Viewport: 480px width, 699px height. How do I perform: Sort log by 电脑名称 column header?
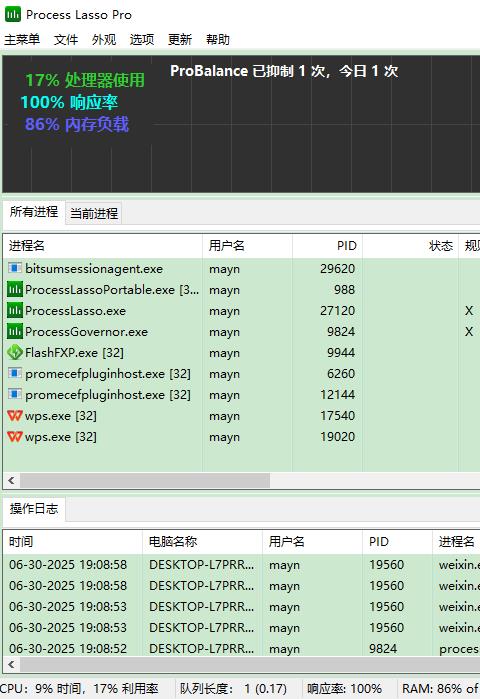point(202,542)
